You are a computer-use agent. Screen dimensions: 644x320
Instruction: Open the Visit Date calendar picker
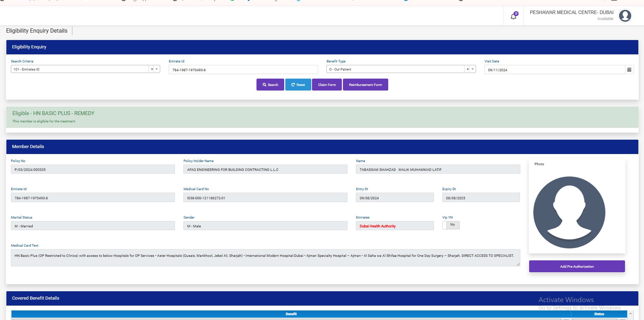tap(629, 69)
